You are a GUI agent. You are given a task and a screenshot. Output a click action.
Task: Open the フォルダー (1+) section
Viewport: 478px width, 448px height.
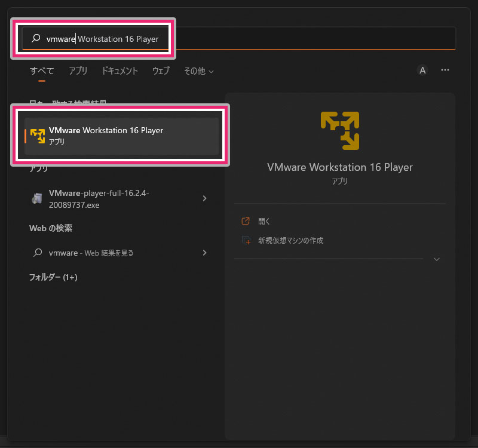53,277
